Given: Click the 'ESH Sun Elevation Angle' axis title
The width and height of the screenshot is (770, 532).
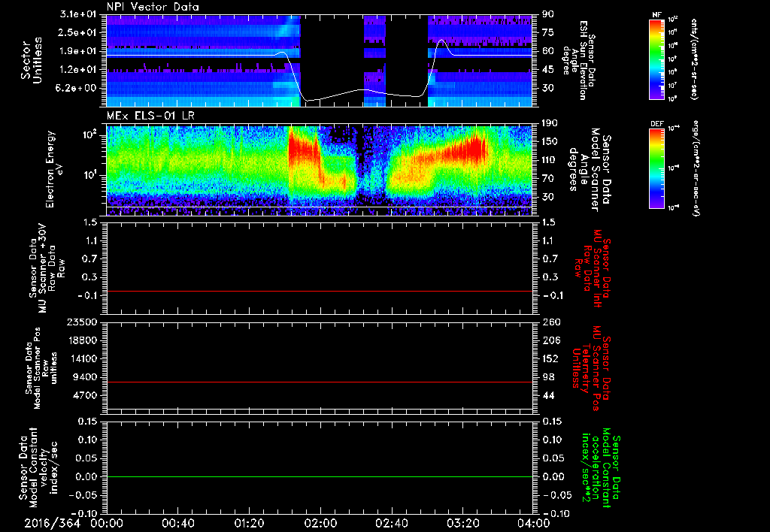Looking at the screenshot, I should coord(579,60).
